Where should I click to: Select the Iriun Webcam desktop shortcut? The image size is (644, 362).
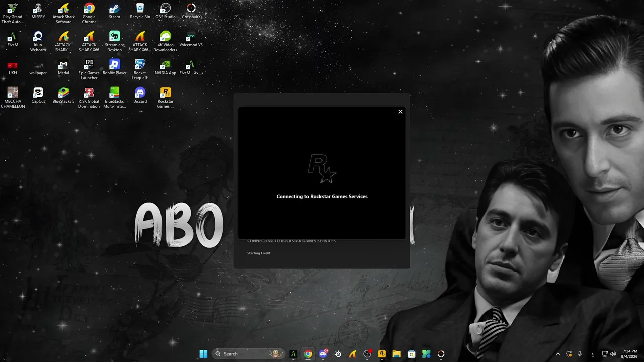point(38,42)
